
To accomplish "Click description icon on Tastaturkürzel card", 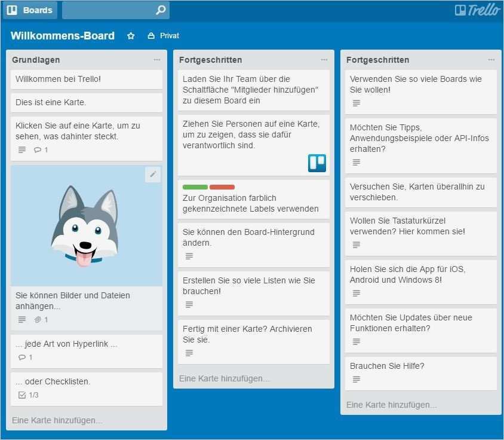I will point(356,245).
